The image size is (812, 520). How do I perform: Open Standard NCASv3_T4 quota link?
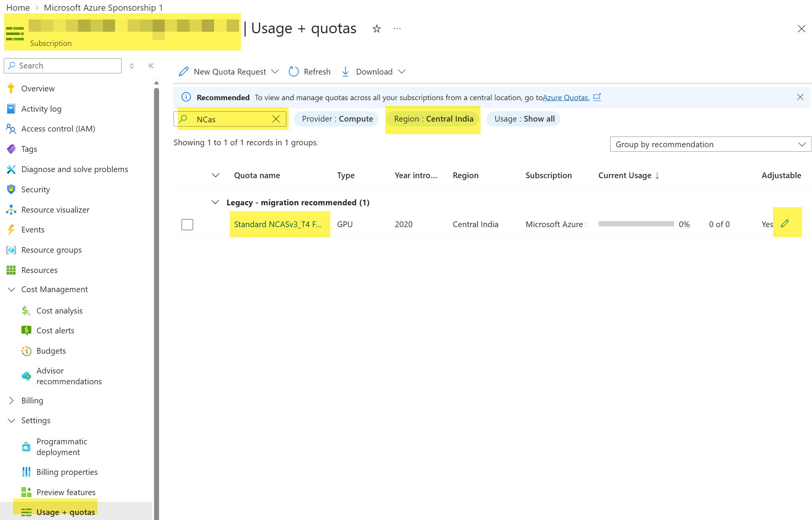[x=278, y=224]
